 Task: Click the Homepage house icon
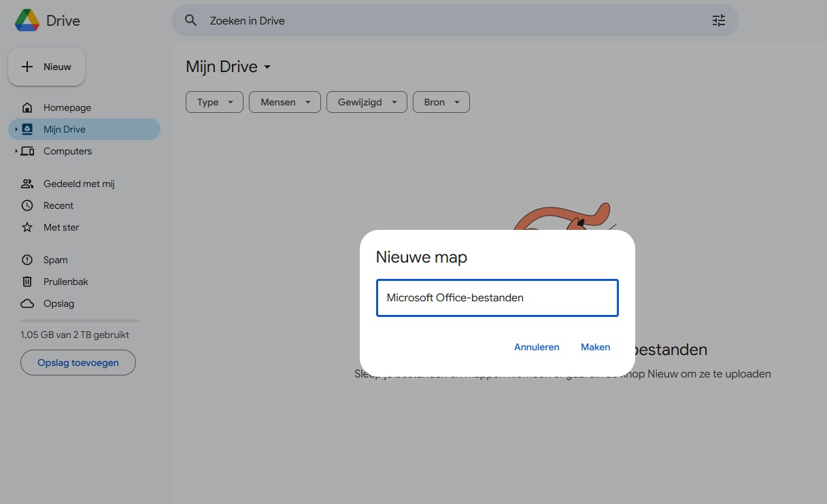(x=27, y=107)
